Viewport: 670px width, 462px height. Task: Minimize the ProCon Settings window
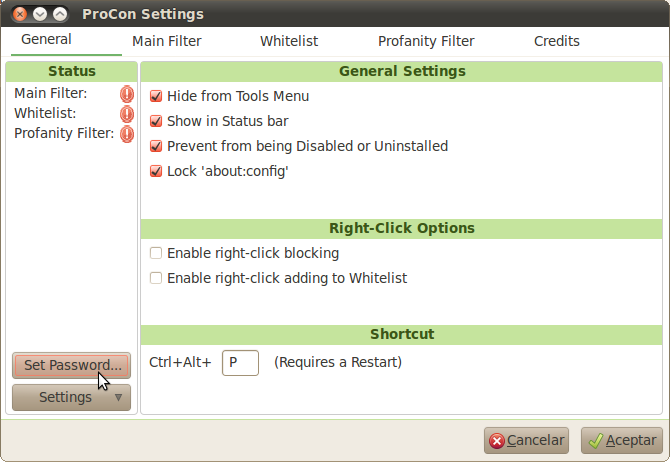pos(40,14)
